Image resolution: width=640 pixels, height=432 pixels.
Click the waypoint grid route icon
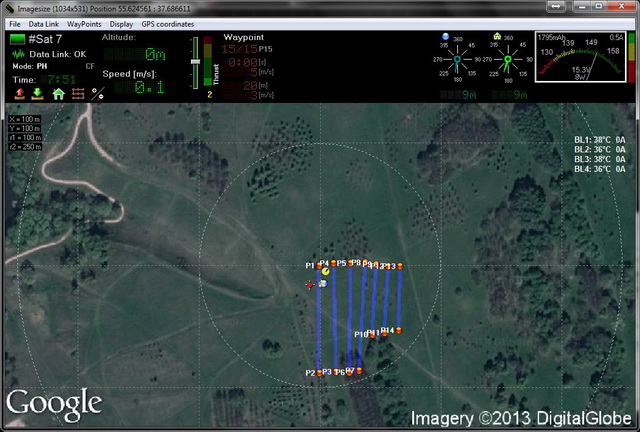tap(78, 94)
